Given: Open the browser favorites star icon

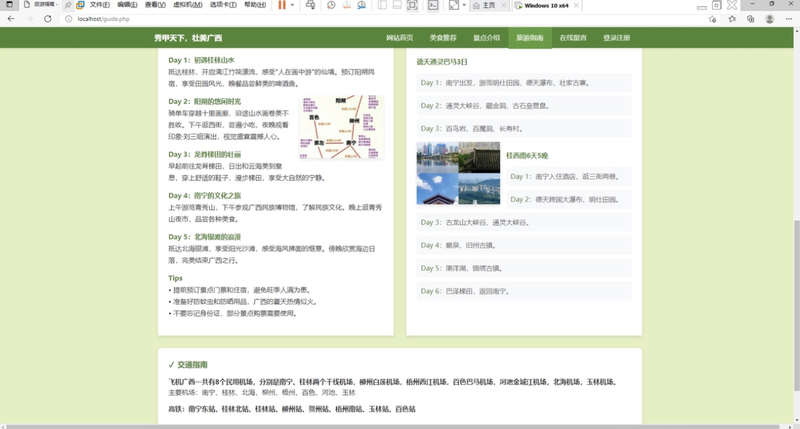Looking at the screenshot, I should point(732,19).
